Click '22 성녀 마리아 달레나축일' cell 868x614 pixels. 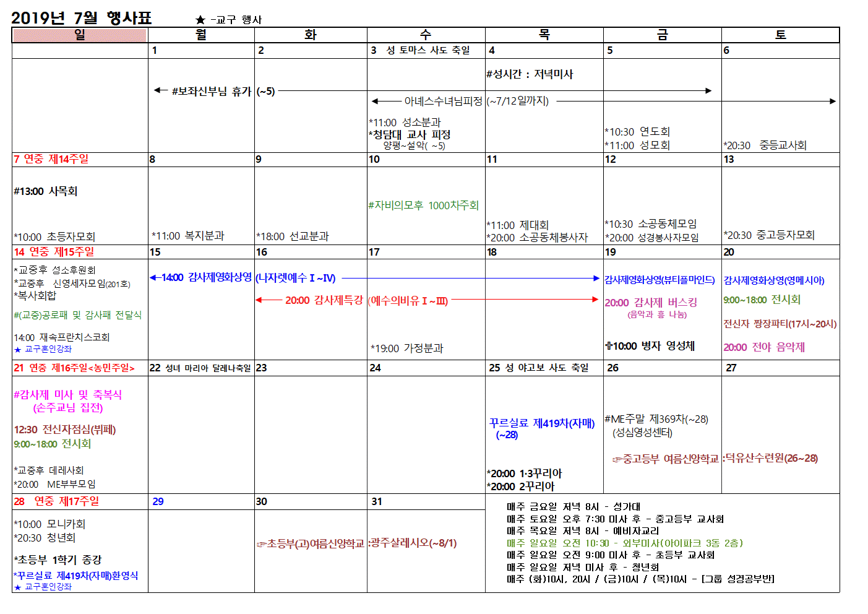click(201, 368)
